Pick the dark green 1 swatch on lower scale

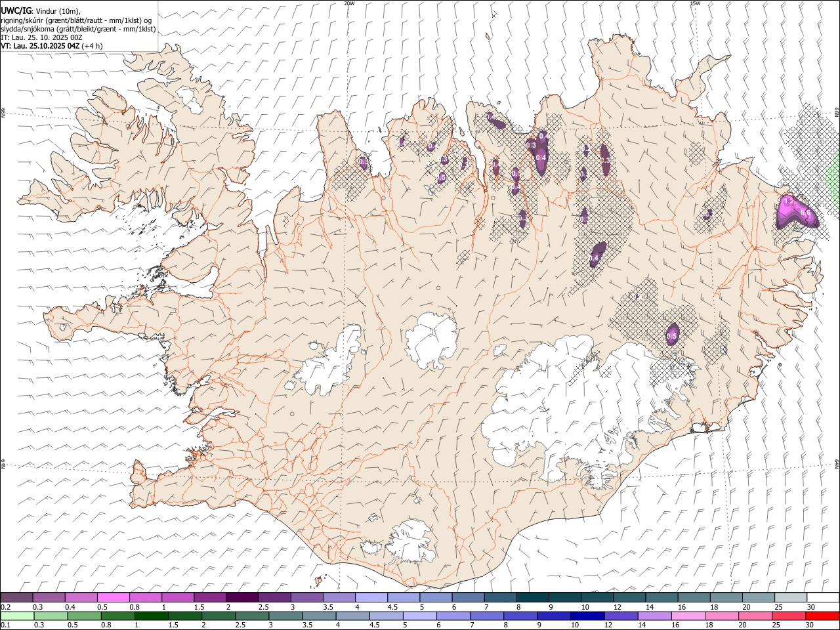coord(151,616)
